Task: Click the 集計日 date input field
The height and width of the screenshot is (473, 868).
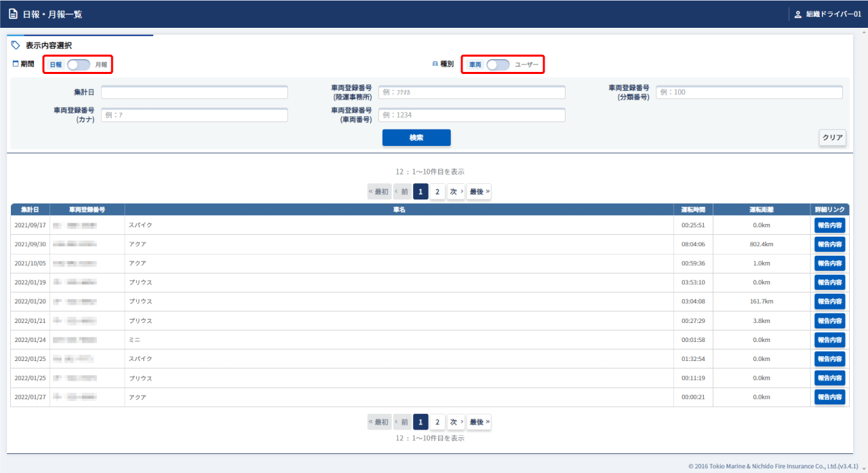Action: click(195, 92)
